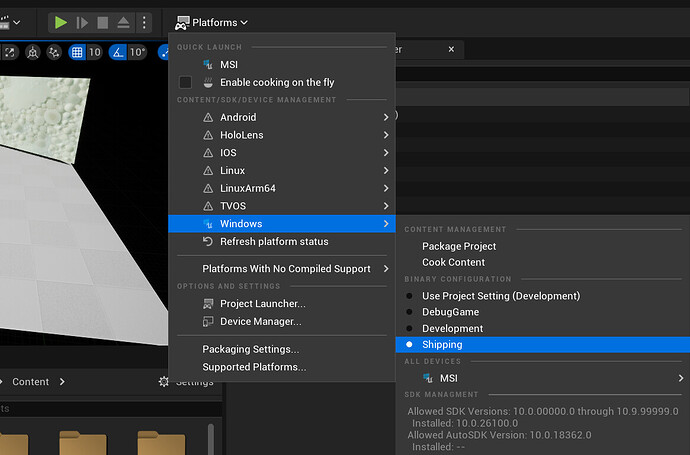Open the IOS platform submenu
The height and width of the screenshot is (455, 690).
pyautogui.click(x=282, y=153)
